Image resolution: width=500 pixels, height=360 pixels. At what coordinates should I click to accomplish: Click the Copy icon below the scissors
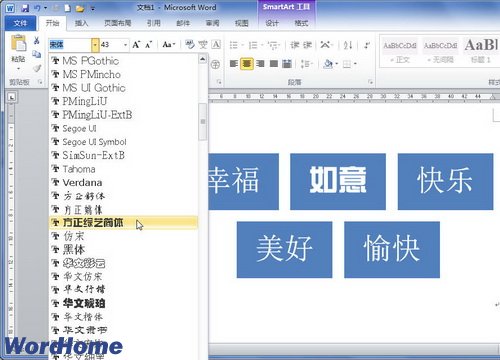[x=36, y=54]
